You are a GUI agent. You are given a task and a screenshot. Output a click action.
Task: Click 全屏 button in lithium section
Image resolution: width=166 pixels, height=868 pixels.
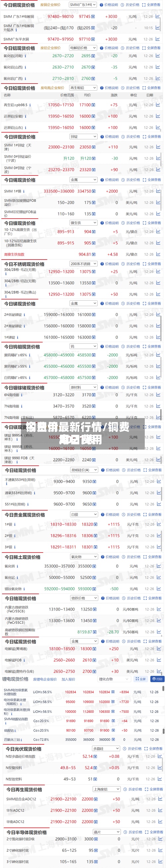tap(140, 679)
